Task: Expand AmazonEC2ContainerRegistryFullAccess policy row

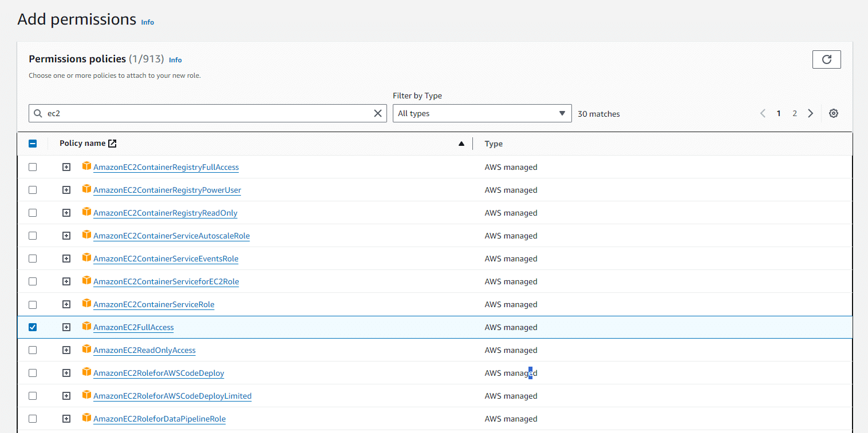Action: pyautogui.click(x=66, y=167)
